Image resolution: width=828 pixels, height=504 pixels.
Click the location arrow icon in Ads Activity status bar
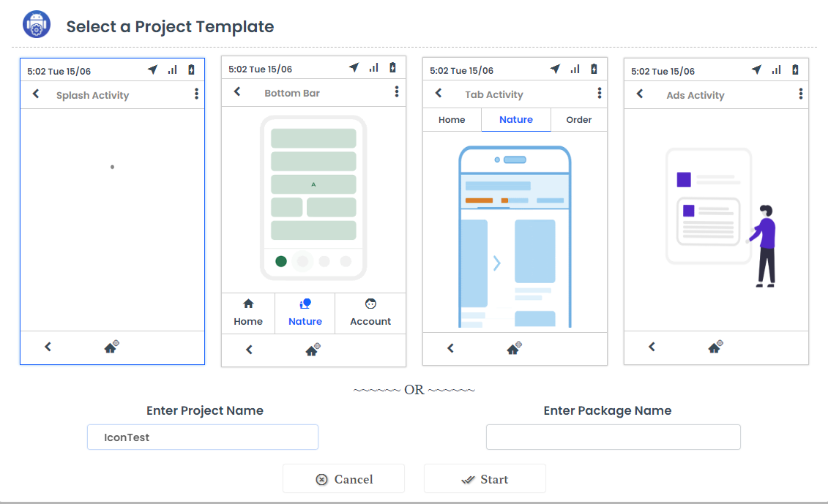pyautogui.click(x=757, y=70)
